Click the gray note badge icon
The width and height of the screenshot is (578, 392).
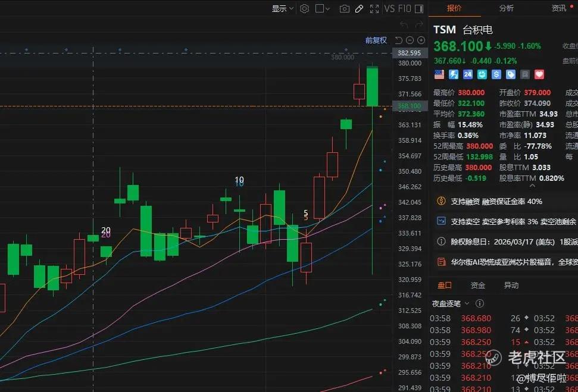525,75
